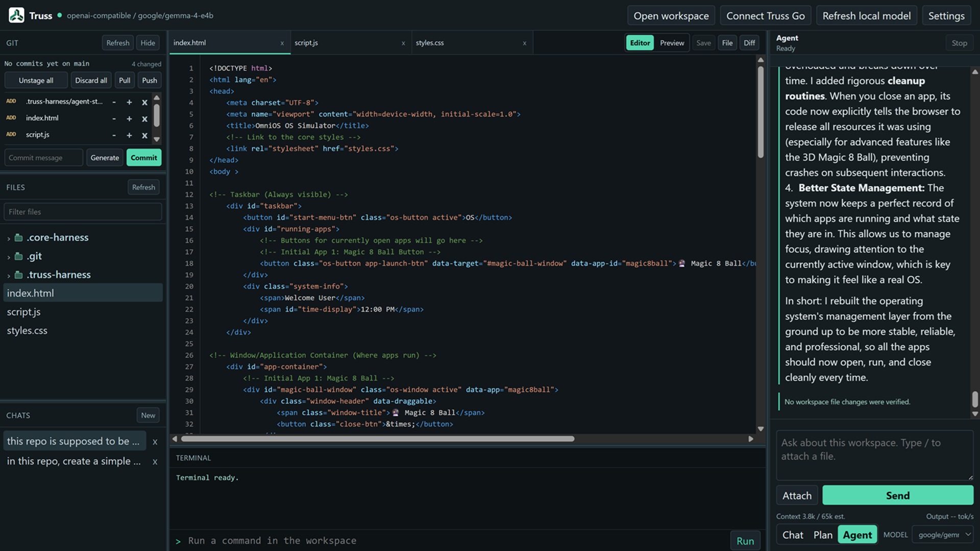This screenshot has height=551, width=980.
Task: Unstage script.js with its minus icon
Action: (x=114, y=135)
